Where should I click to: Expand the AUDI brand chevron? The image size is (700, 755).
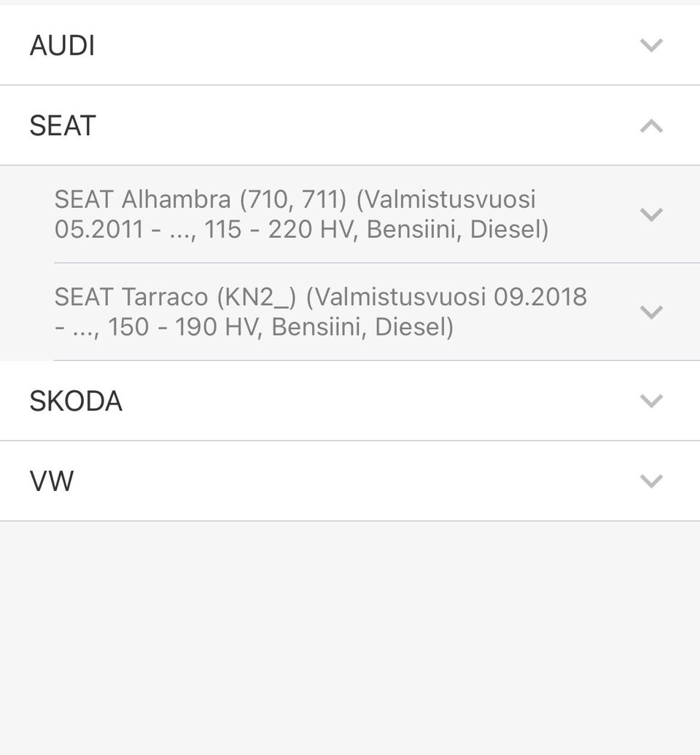click(x=650, y=45)
